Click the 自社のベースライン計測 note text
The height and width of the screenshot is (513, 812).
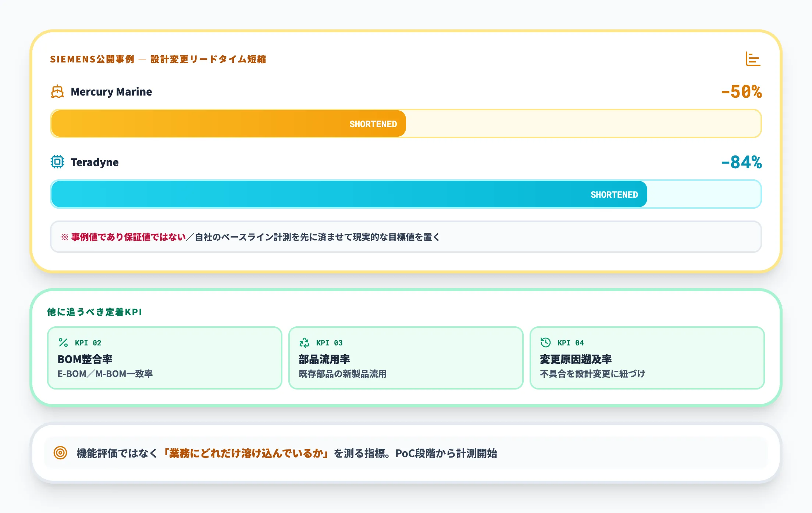(317, 237)
